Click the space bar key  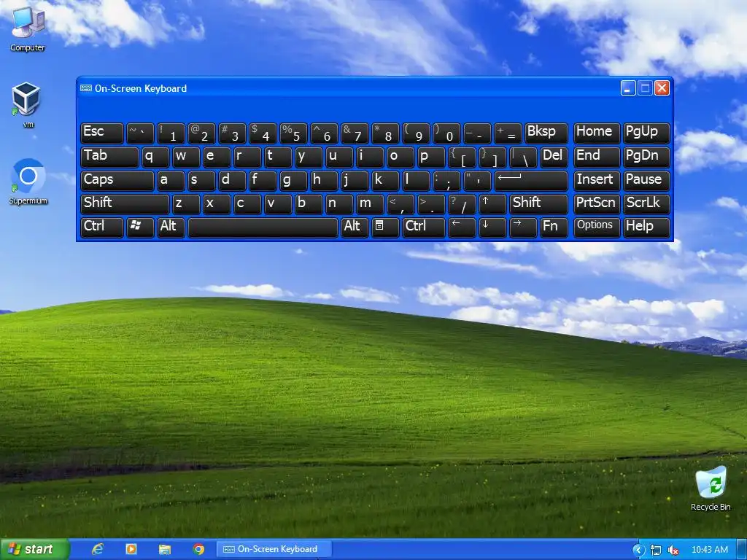click(x=263, y=227)
